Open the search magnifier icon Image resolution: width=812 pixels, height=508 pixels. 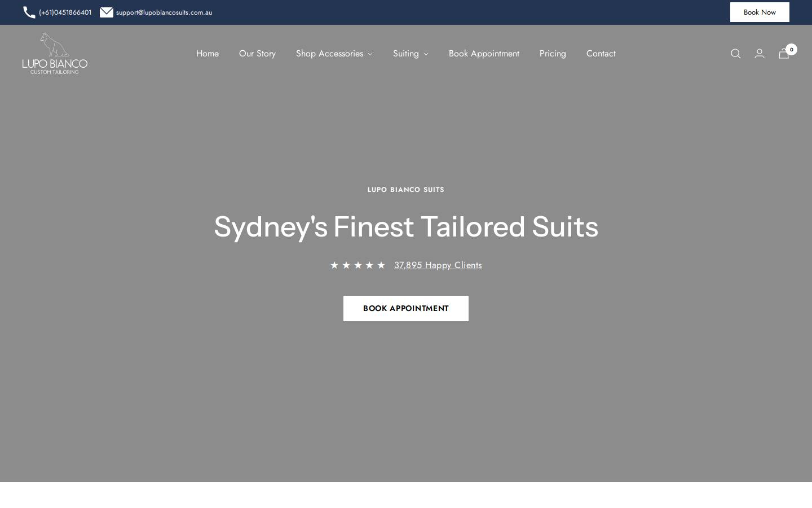click(x=736, y=54)
